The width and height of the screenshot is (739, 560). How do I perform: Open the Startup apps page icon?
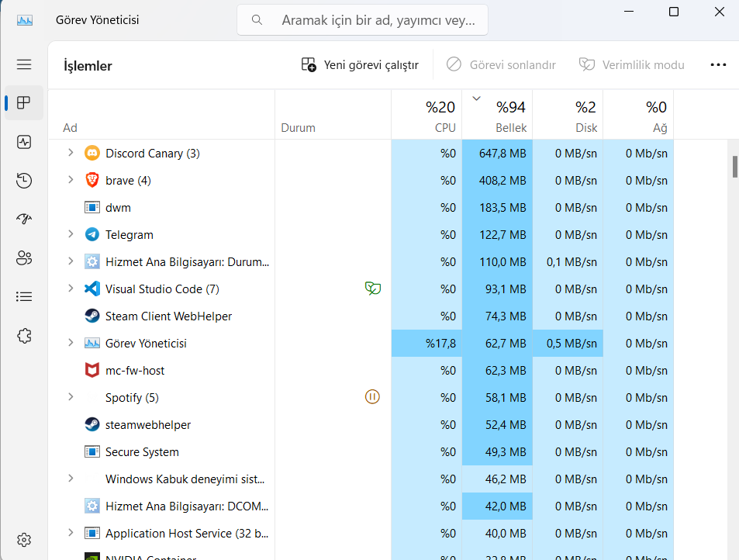click(24, 219)
